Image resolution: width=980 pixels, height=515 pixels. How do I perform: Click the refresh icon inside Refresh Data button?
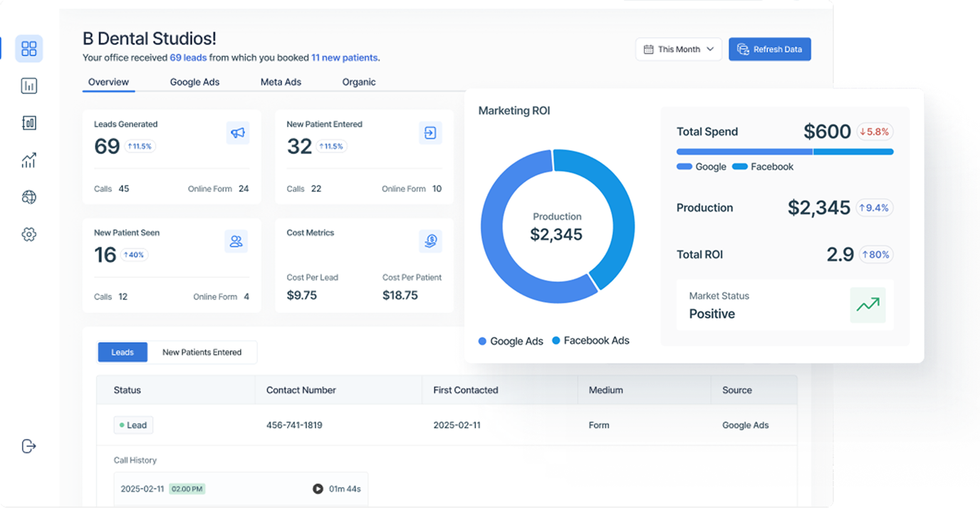(743, 49)
